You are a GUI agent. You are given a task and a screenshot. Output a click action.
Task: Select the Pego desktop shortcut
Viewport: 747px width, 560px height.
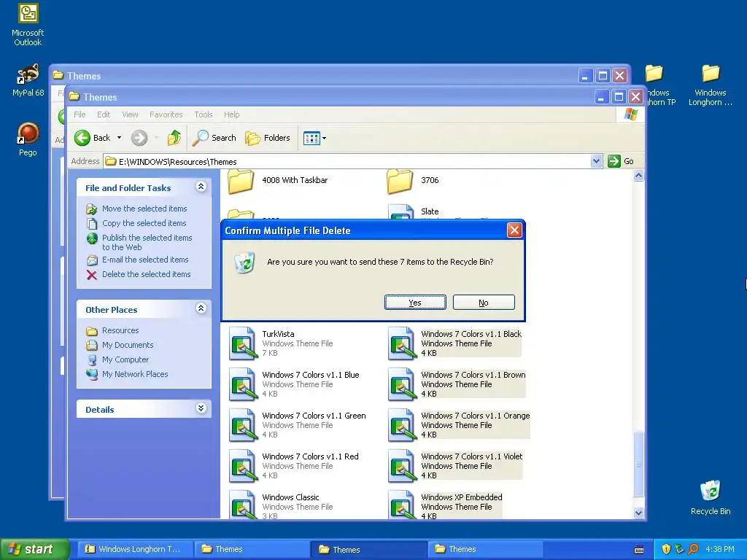click(28, 139)
